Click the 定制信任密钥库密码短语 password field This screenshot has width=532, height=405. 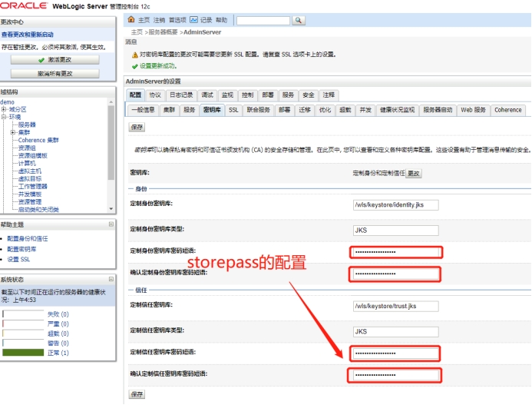(395, 354)
